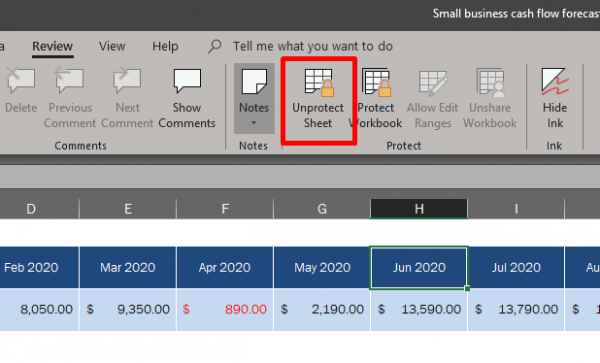The height and width of the screenshot is (363, 600).
Task: Switch to the View tab
Action: [112, 46]
